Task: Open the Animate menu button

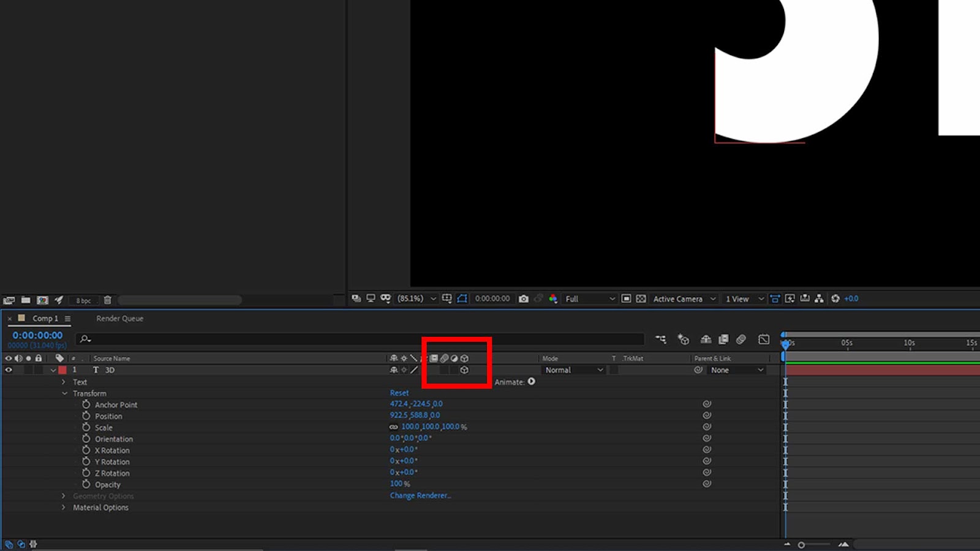Action: coord(531,381)
